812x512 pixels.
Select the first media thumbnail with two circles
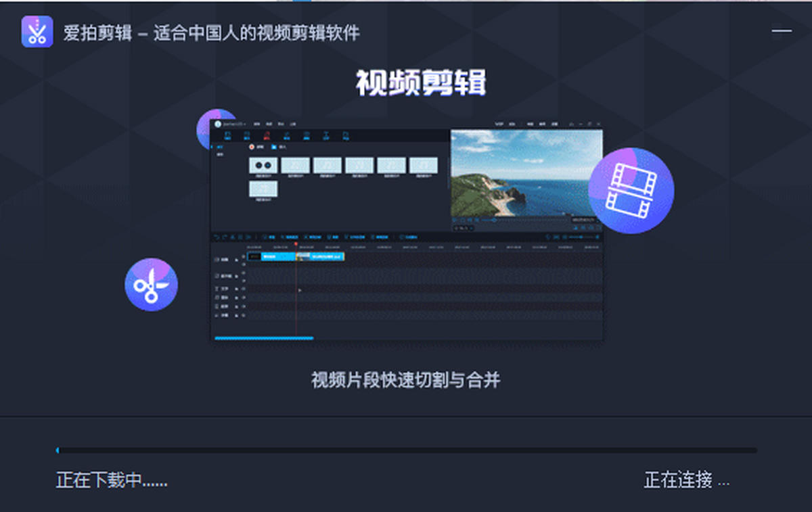(x=263, y=166)
